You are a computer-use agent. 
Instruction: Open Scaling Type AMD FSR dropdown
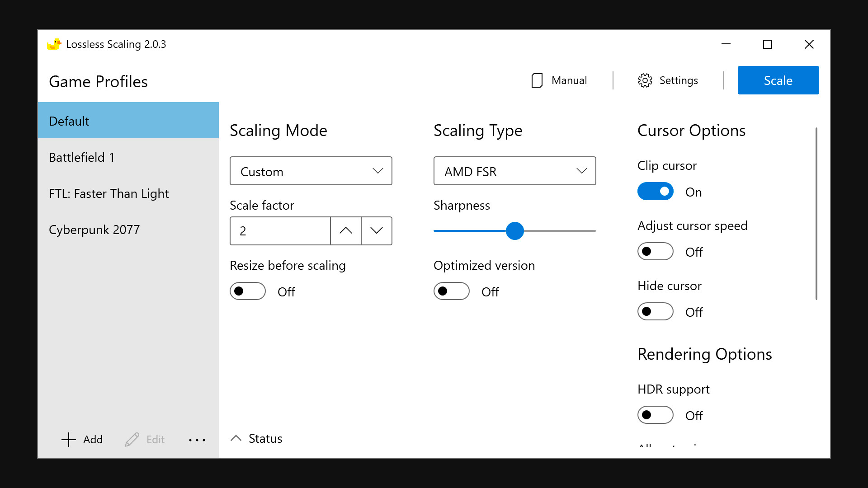click(x=515, y=171)
